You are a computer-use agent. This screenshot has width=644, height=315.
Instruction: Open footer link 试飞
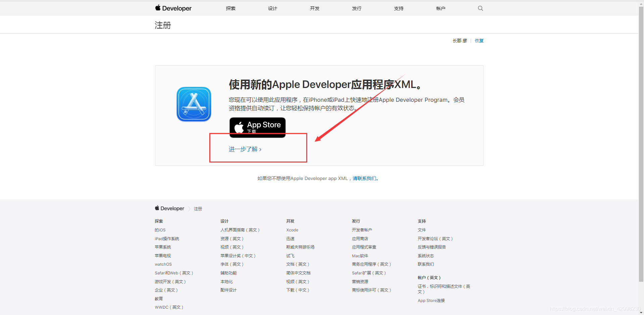point(290,256)
